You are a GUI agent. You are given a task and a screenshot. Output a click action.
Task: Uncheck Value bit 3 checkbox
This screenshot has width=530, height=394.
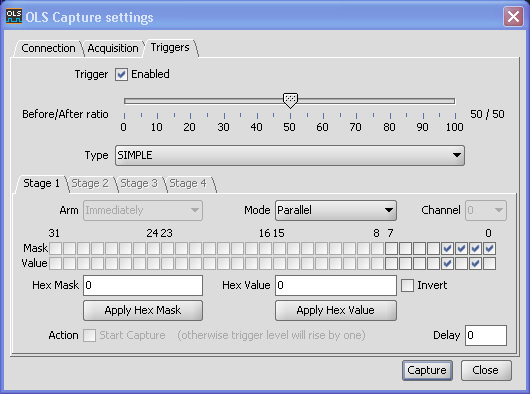coord(448,263)
